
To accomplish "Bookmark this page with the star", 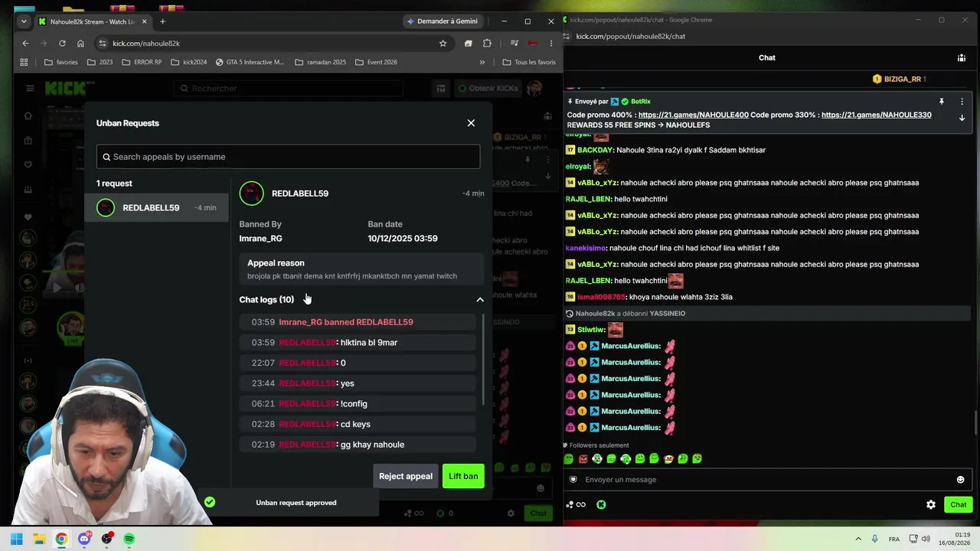I will (443, 44).
